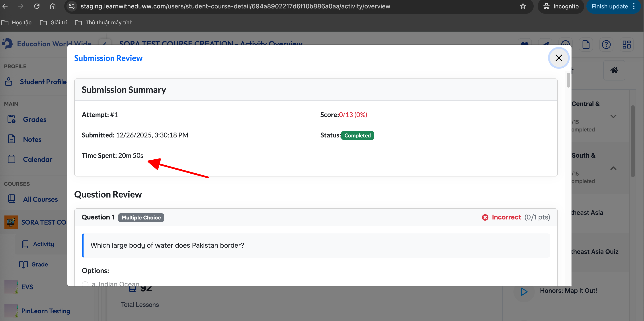Open the grid dashboard icon

tap(626, 45)
